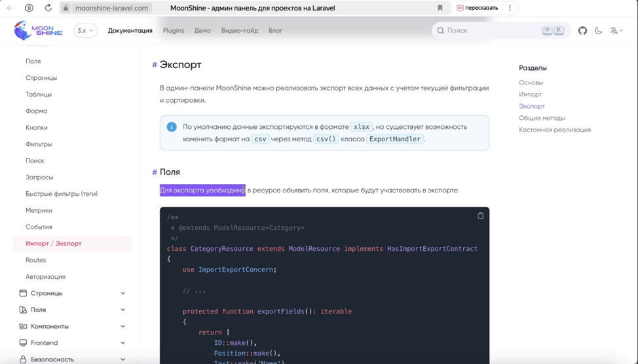Screen dimensions: 638x364
Task: Click the Поля section icon
Action: click(x=23, y=310)
